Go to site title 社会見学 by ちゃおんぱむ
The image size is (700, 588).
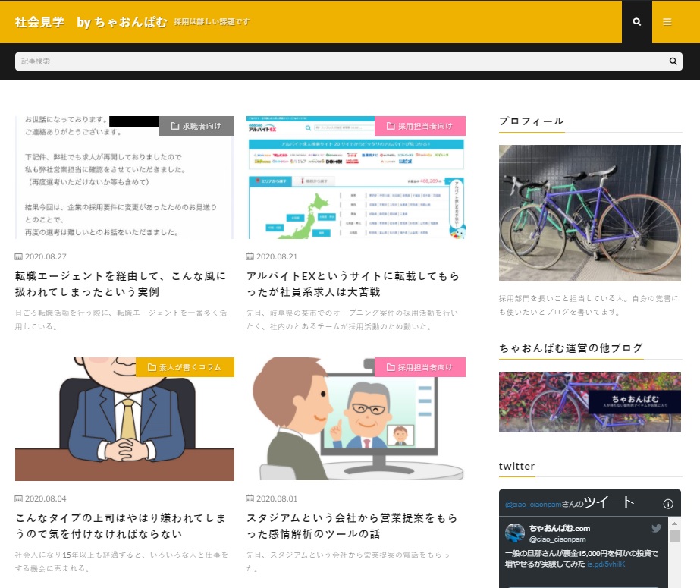tap(91, 22)
